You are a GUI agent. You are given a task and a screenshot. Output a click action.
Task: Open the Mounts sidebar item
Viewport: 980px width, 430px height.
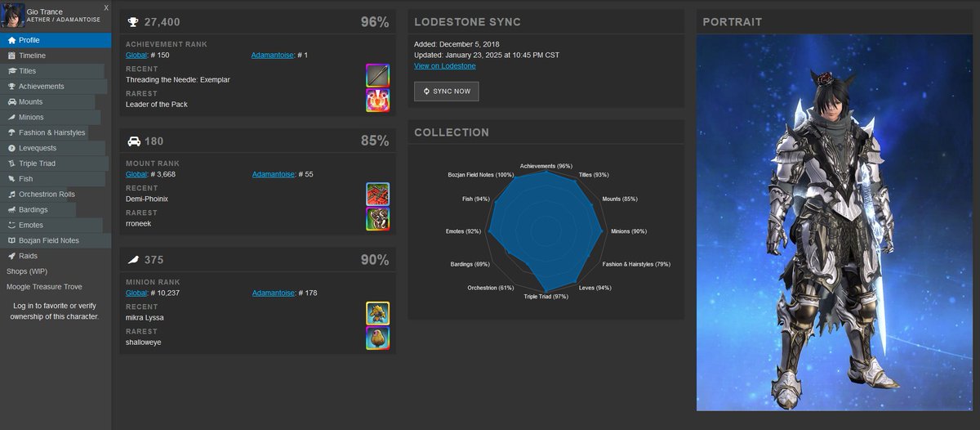coord(56,101)
